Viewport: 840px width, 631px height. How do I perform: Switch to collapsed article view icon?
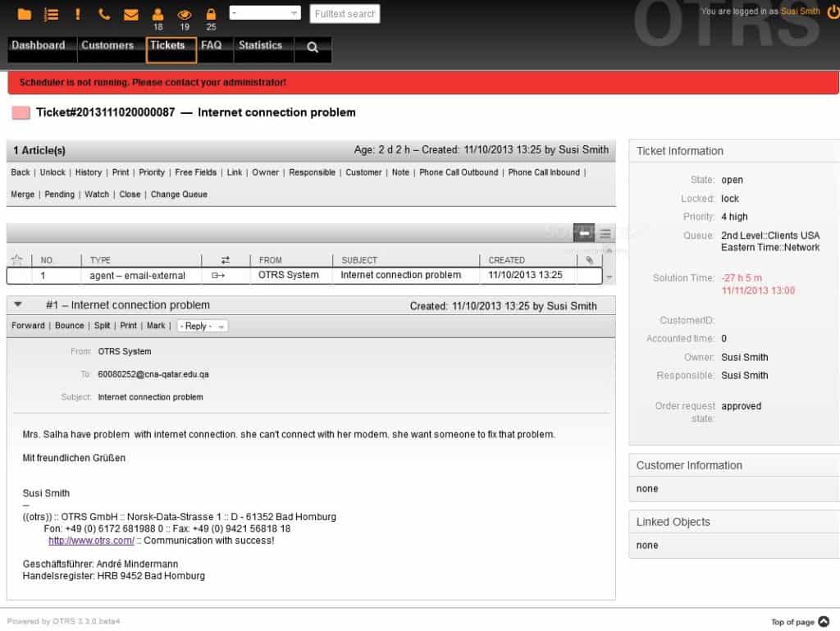(x=584, y=233)
